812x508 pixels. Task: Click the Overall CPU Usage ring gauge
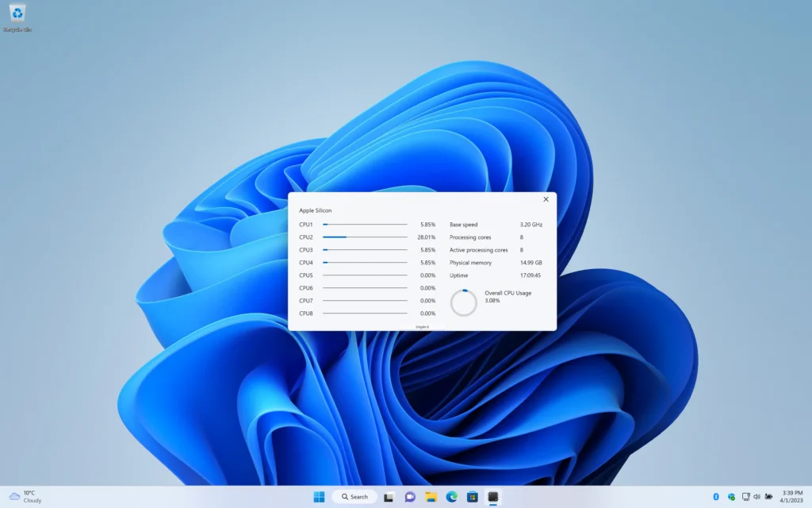click(x=463, y=302)
